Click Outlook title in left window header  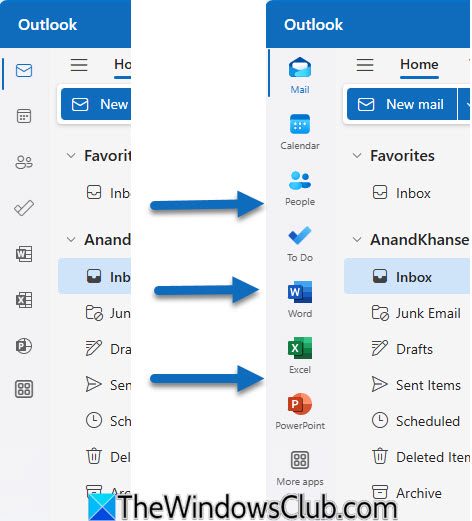coord(47,25)
